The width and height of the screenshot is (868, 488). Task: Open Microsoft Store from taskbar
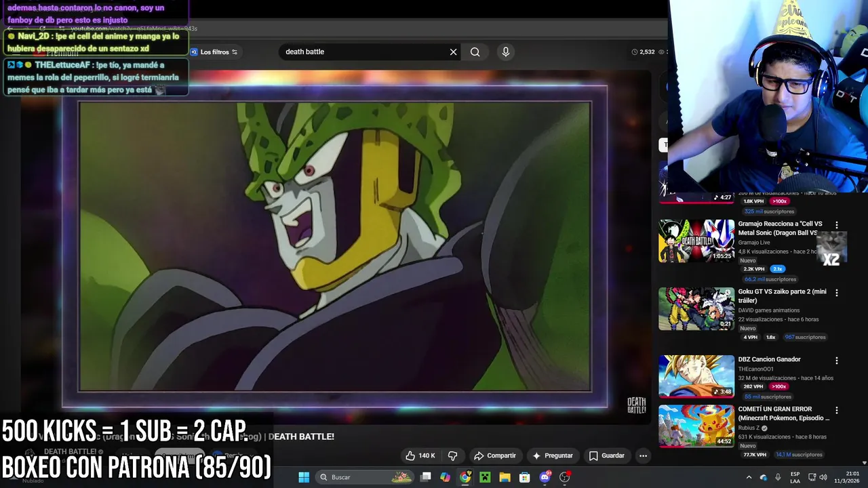524,477
